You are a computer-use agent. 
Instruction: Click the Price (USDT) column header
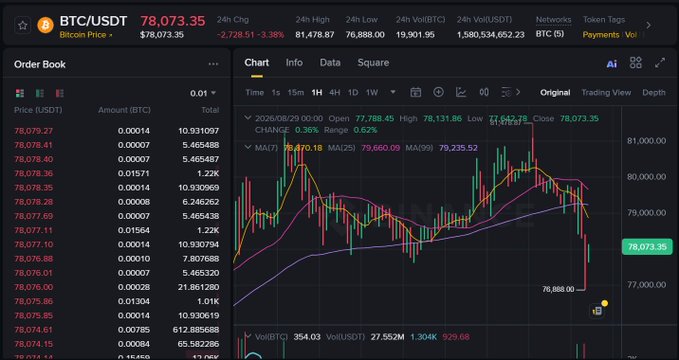(38, 110)
